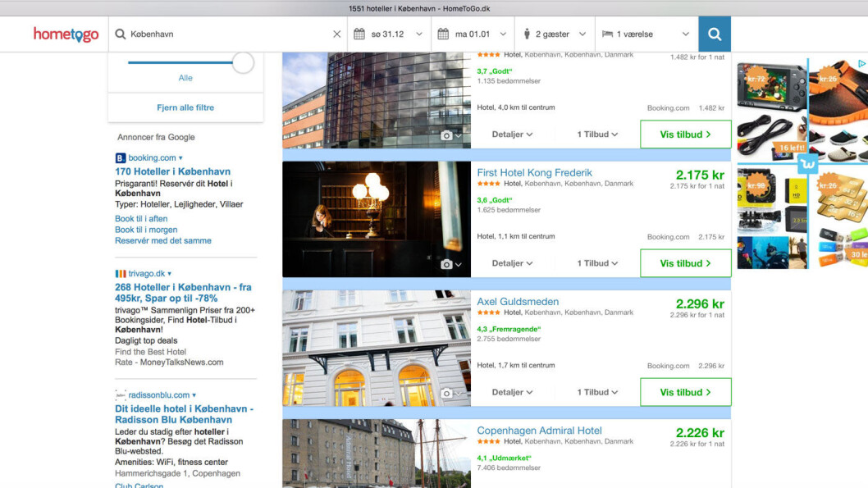This screenshot has height=488, width=868.
Task: Click rating 4,3 Fremragende
Action: (509, 329)
